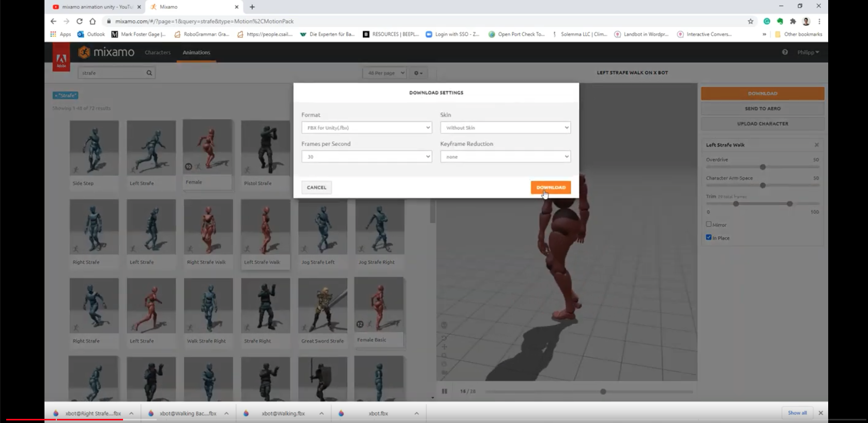This screenshot has height=423, width=868.
Task: Click the orange Download dialog button
Action: 551,187
